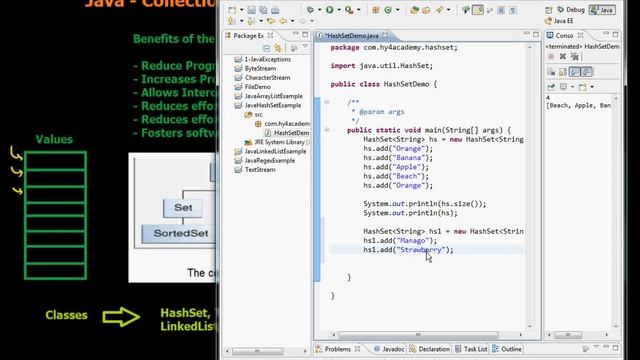Open the External Tools dropdown arrow
Viewport: 640px width, 360px height.
coord(358,10)
